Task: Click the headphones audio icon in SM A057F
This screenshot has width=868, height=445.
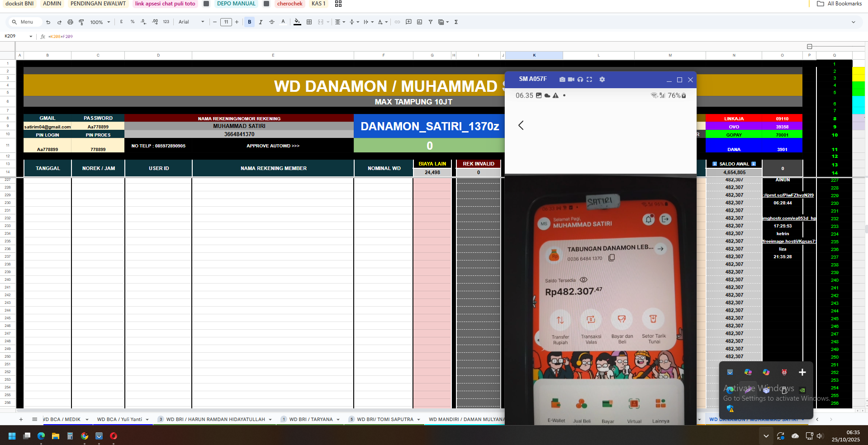Action: click(580, 79)
